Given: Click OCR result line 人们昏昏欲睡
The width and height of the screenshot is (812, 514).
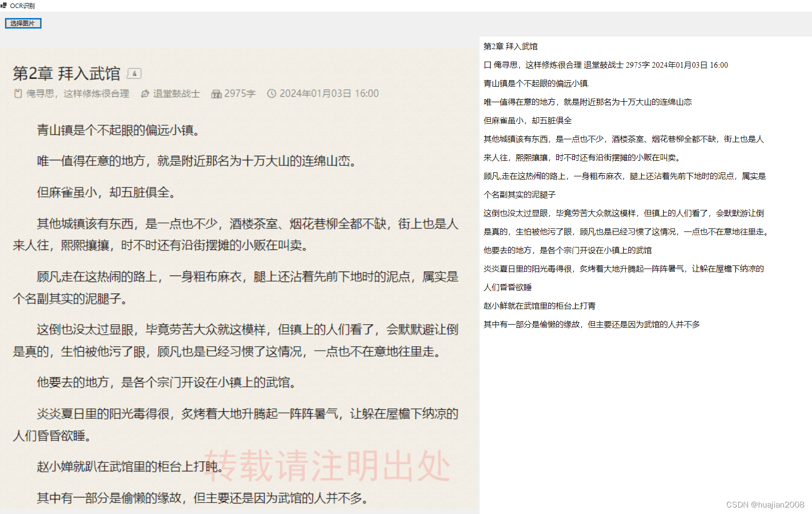Looking at the screenshot, I should [508, 287].
